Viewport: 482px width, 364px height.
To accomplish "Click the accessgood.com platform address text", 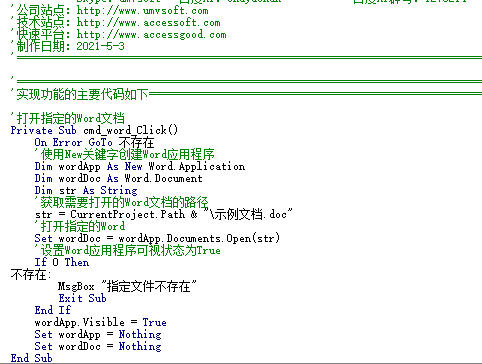I will 151,35.
